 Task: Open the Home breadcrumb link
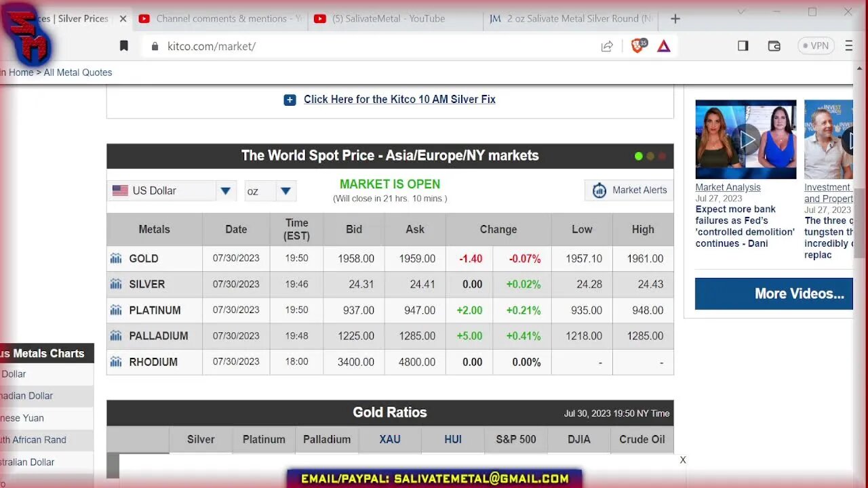click(21, 73)
